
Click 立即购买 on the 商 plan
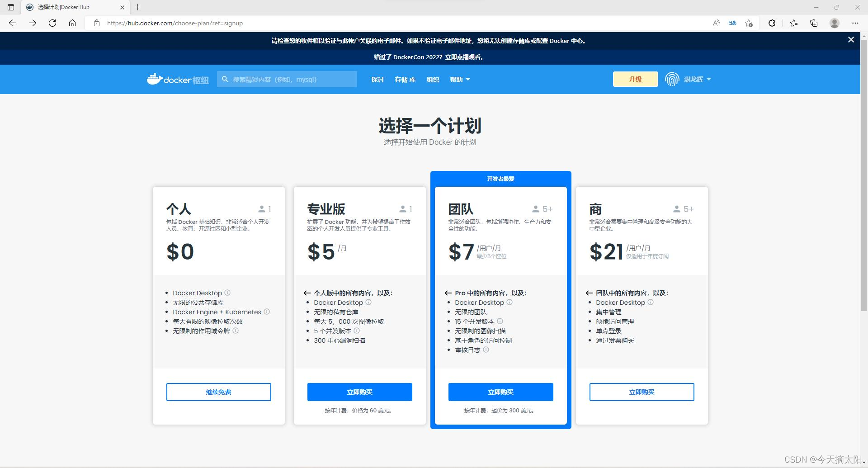642,392
